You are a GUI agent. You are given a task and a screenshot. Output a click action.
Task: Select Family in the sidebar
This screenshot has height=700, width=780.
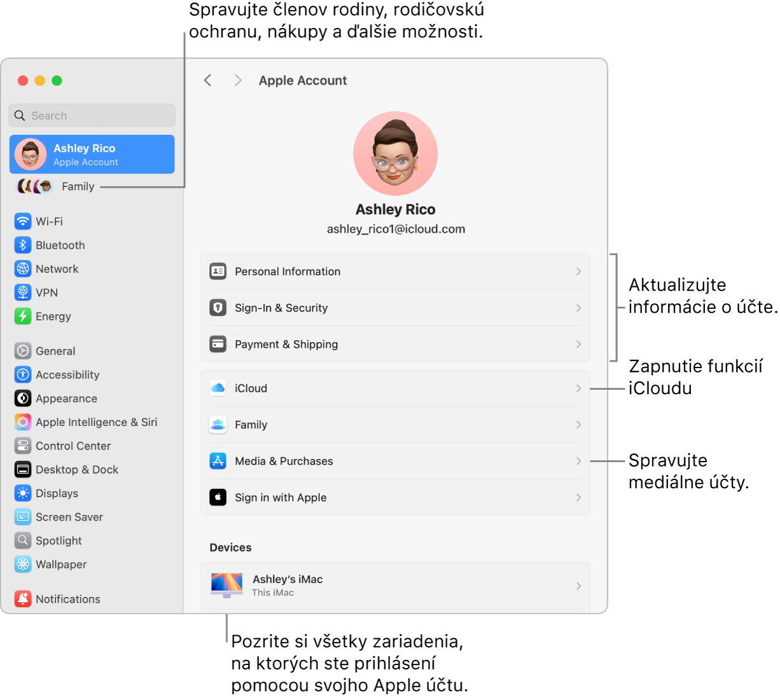click(78, 186)
